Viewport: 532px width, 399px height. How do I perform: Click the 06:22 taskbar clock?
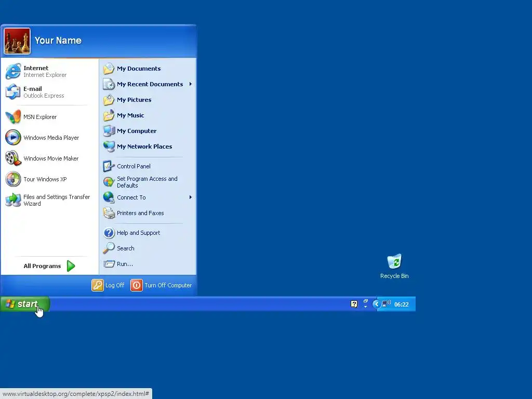(402, 304)
